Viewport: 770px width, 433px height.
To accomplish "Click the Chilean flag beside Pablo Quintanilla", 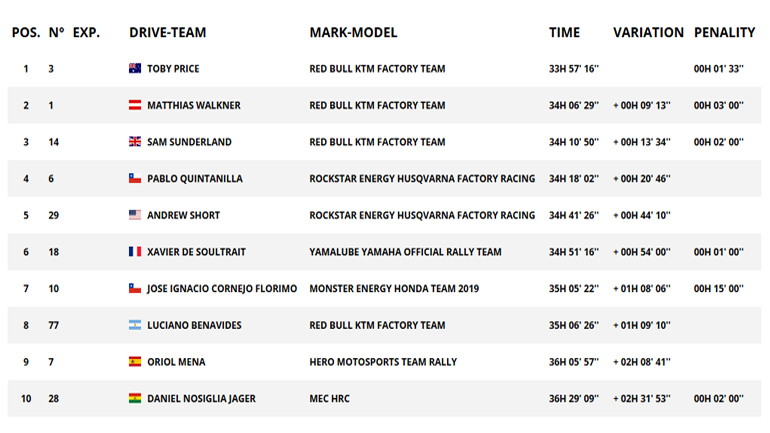I will tap(135, 179).
